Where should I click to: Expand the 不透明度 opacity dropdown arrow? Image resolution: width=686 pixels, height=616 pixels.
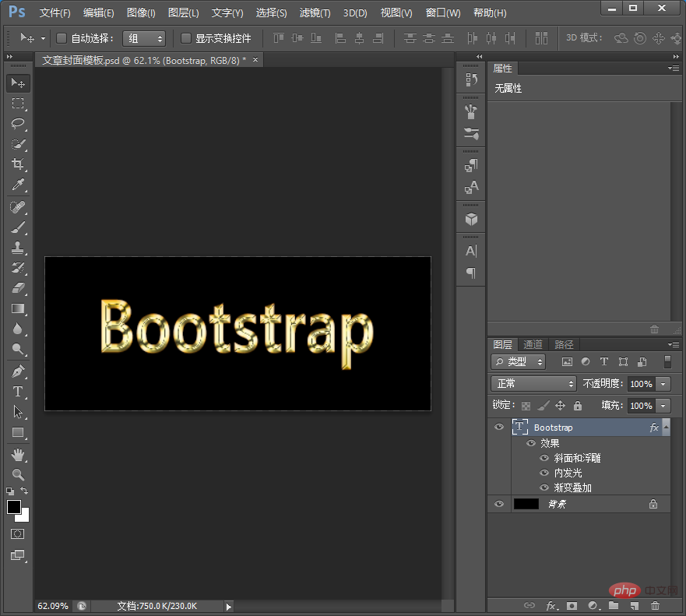[663, 384]
